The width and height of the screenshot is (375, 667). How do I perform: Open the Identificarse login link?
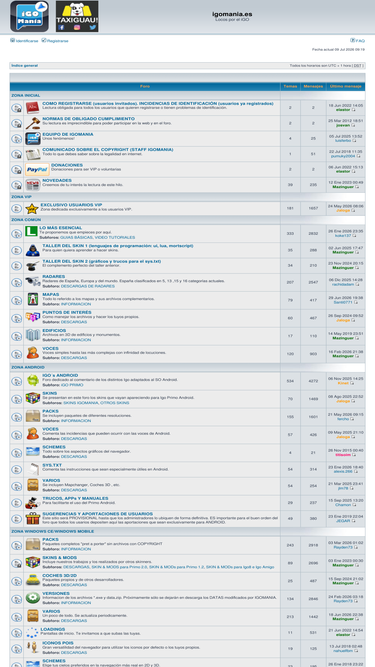coord(27,41)
